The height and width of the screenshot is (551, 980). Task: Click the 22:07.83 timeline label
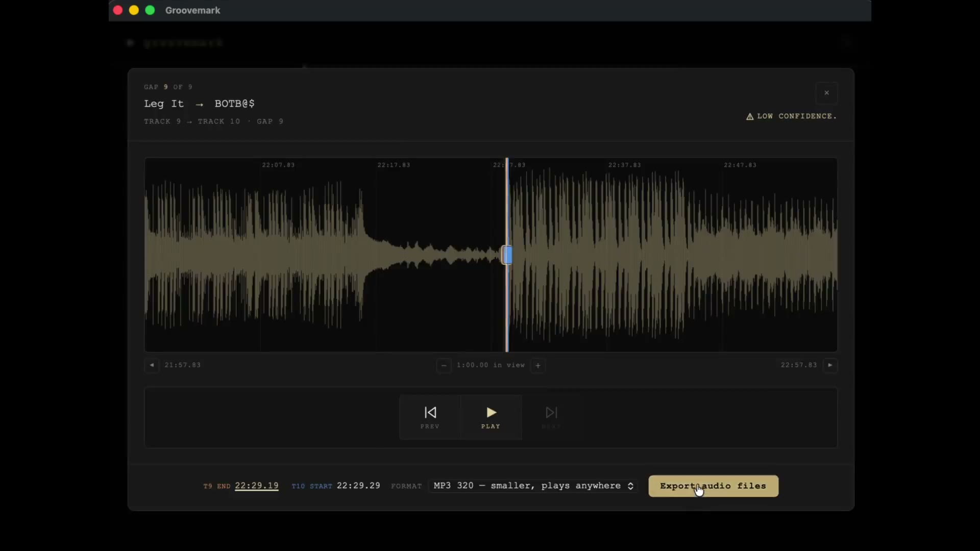[x=278, y=165]
